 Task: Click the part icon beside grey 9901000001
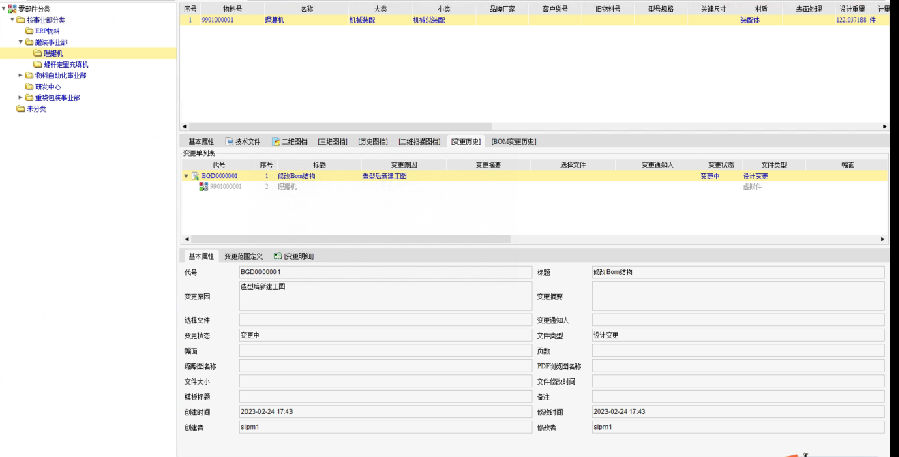coord(204,186)
